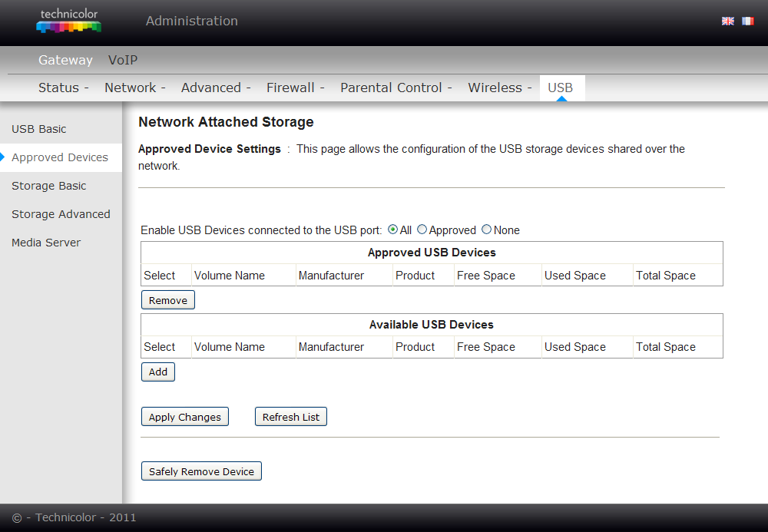The width and height of the screenshot is (768, 532).
Task: Click the Available USB Devices table header
Action: [x=432, y=325]
